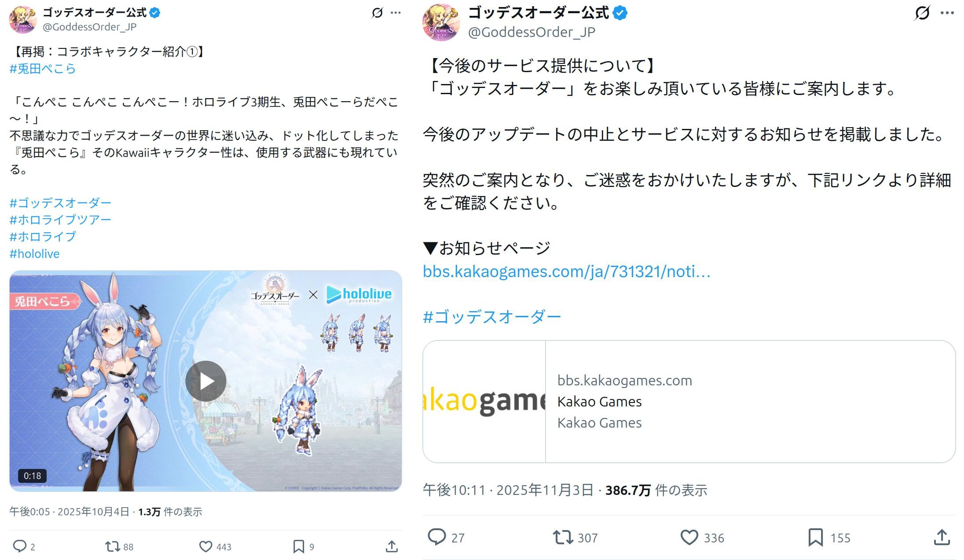964x560 pixels.
Task: Open the right tweet's profile avatar
Action: click(x=441, y=22)
